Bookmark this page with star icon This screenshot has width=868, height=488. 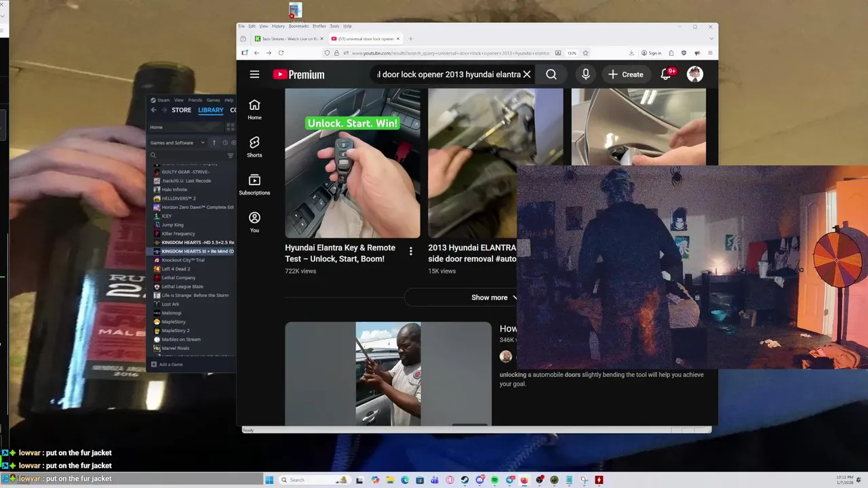point(585,53)
